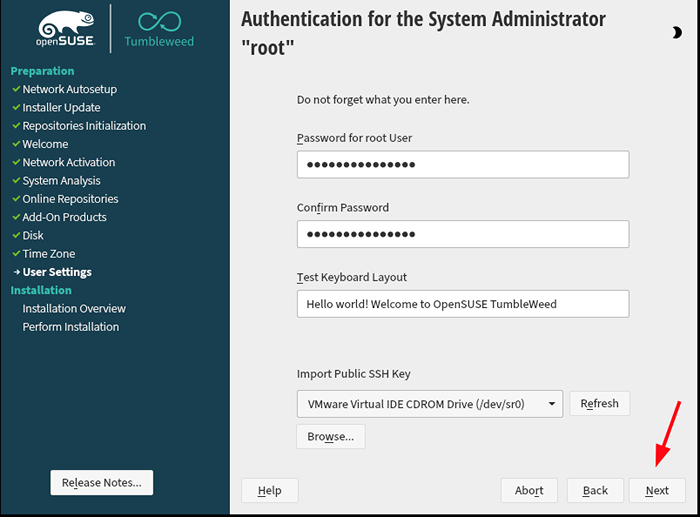Select System Analysis step in sidebar
Screen dimensions: 700x517
tap(61, 181)
